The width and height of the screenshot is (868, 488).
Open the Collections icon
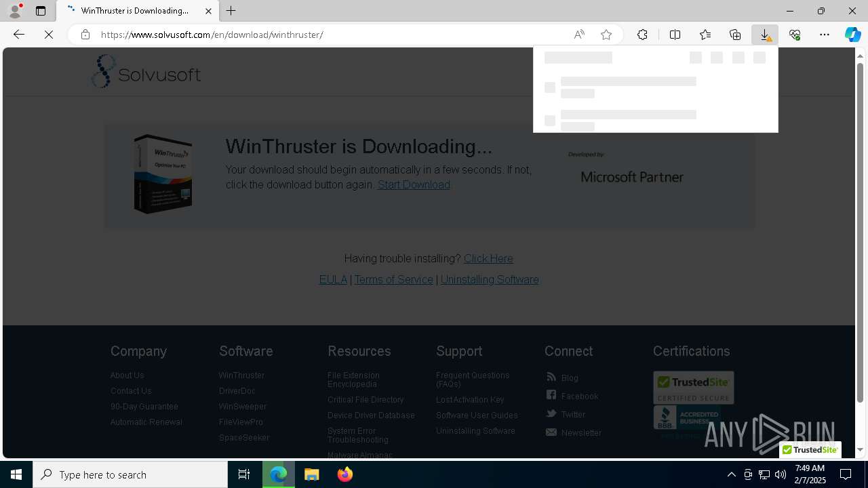pos(735,35)
